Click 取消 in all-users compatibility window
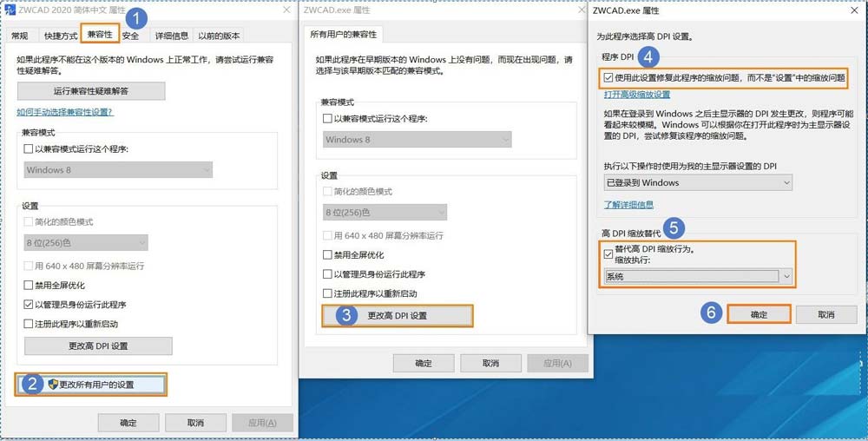The width and height of the screenshot is (868, 441). 490,363
